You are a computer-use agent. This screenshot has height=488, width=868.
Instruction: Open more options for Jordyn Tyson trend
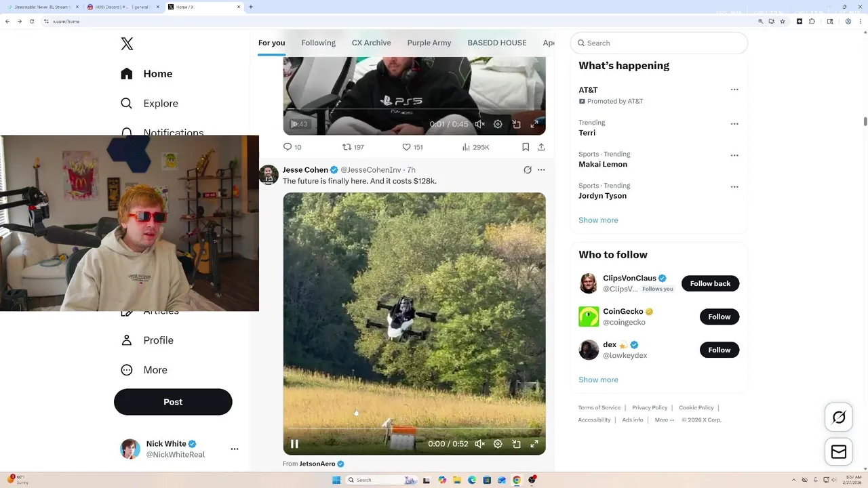coord(734,186)
